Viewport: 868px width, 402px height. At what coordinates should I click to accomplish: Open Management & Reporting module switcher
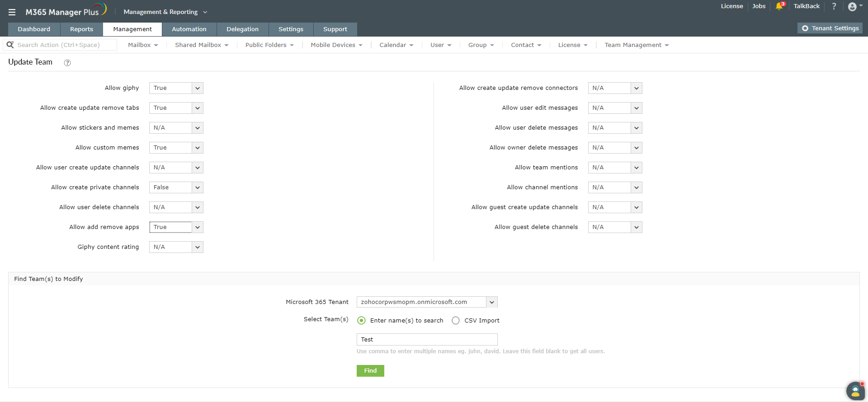click(165, 12)
